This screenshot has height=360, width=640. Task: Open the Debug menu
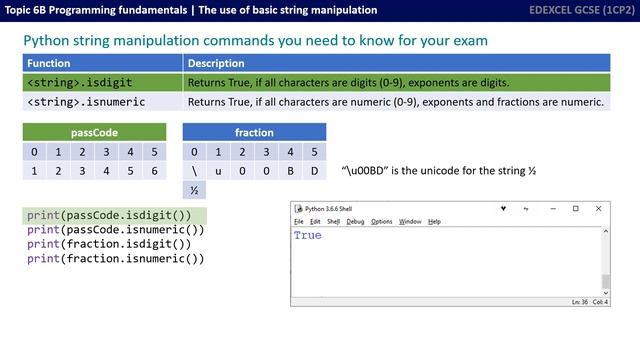355,222
